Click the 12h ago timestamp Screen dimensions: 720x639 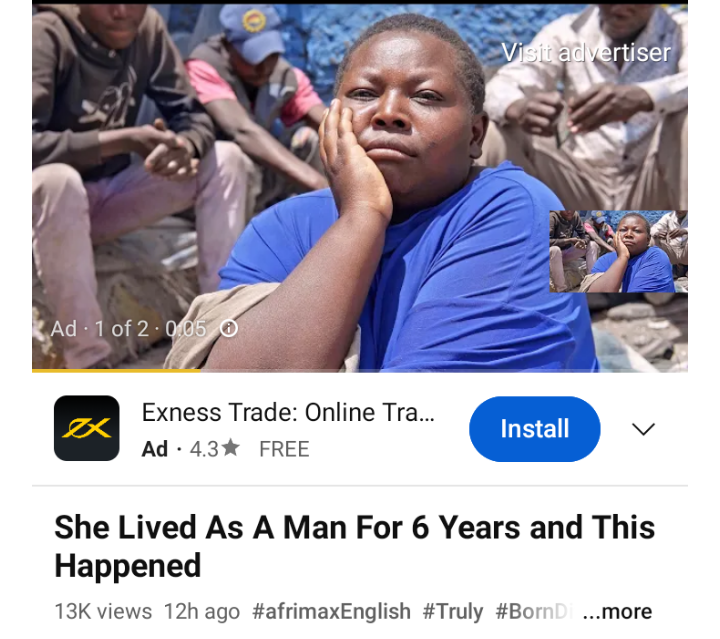tap(202, 611)
